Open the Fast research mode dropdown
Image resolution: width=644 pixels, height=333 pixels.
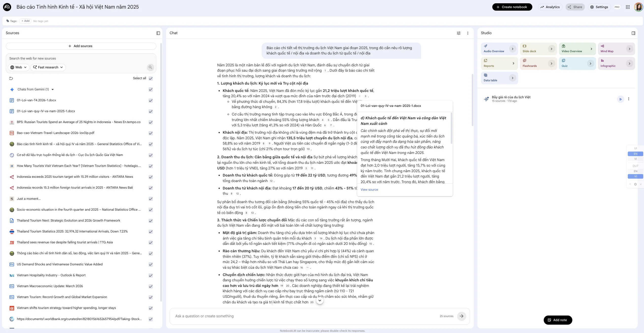click(48, 67)
